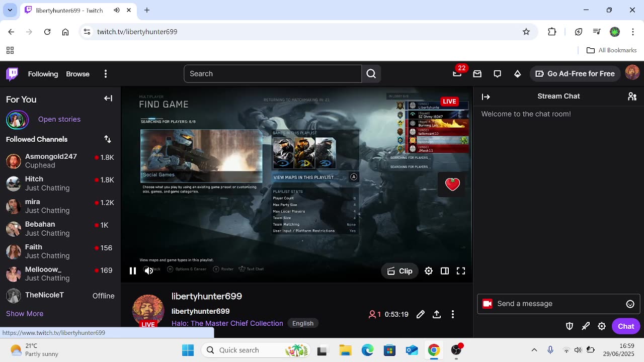Mute the browser tab audio speaker icon
Screen dimensions: 644x362
117,10
